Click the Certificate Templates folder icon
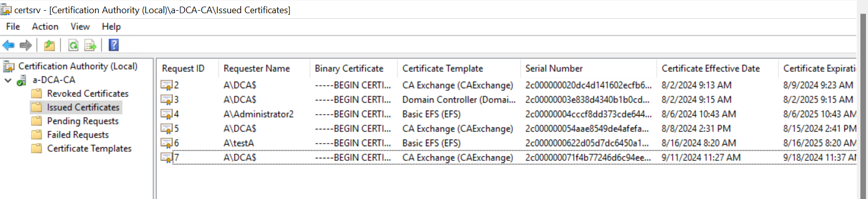Image resolution: width=868 pixels, height=199 pixels. point(37,149)
